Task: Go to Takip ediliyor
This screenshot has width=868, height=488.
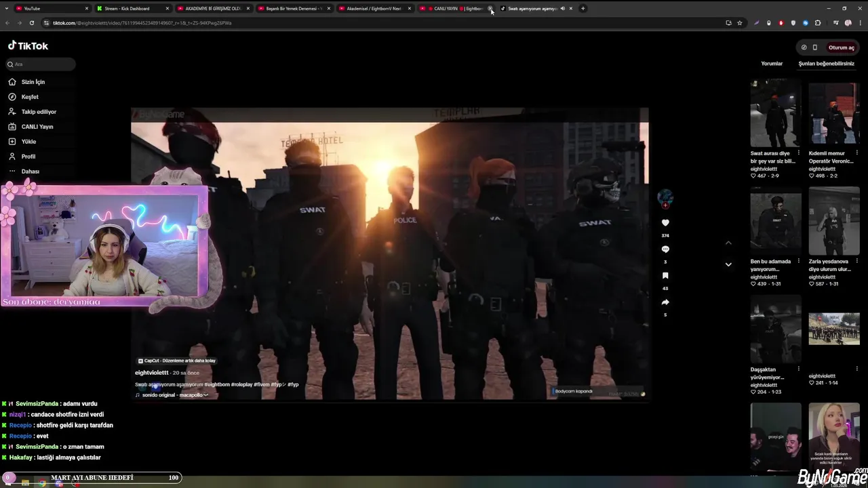Action: (x=39, y=112)
